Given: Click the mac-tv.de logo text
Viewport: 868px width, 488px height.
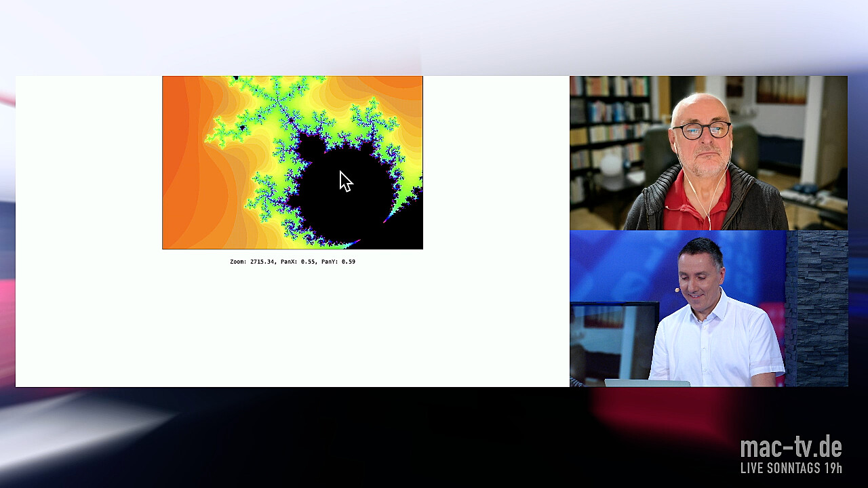Looking at the screenshot, I should 791,447.
